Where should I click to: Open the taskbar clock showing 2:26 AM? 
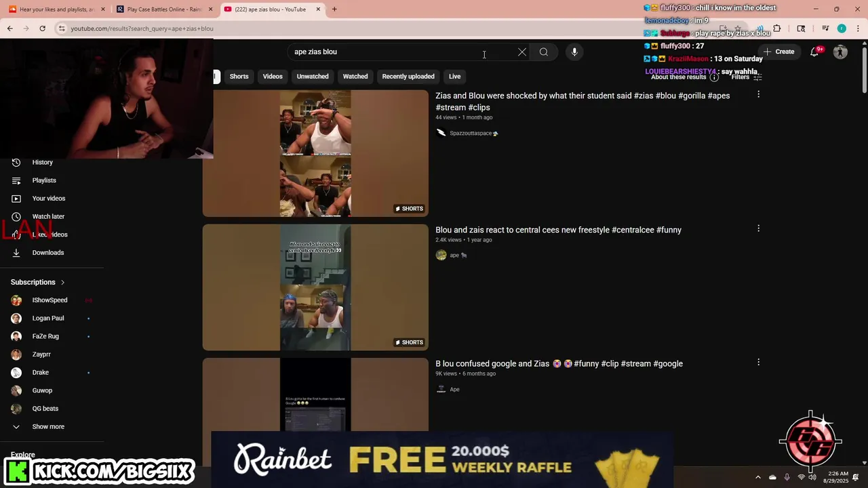point(837,477)
